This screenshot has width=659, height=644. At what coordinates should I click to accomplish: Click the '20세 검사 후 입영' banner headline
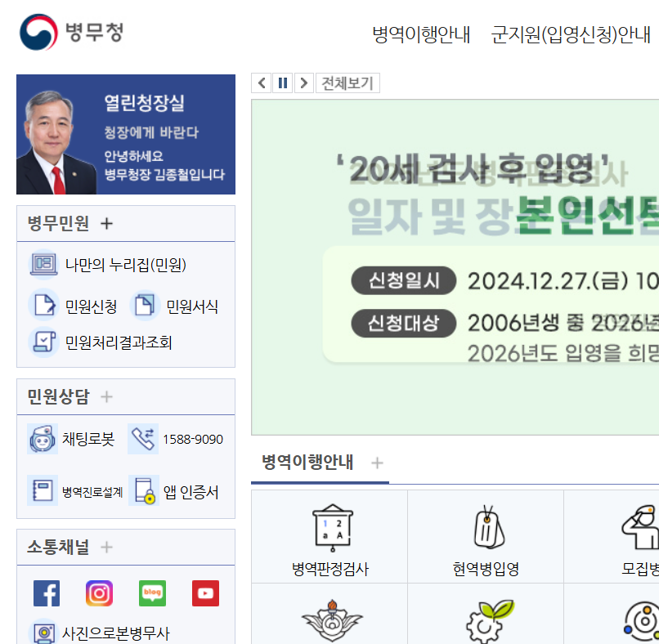point(473,169)
